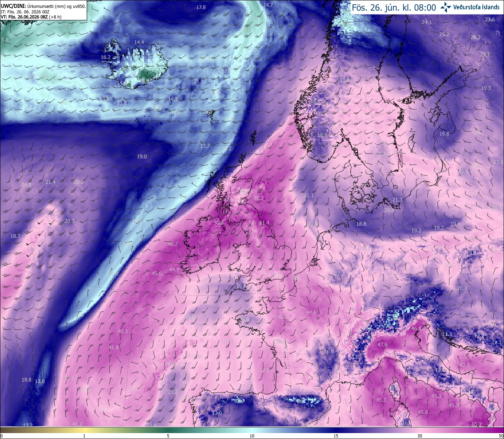504x439 pixels.
Task: Click the 55.2 value over Scotland
Action: 259,198
